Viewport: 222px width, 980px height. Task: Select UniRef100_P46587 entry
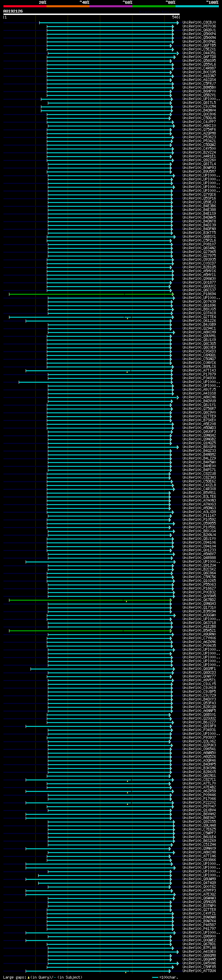[x=199, y=925]
